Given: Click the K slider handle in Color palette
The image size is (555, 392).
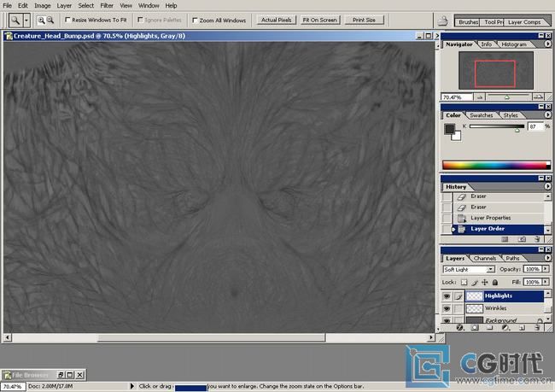Looking at the screenshot, I should coord(517,131).
